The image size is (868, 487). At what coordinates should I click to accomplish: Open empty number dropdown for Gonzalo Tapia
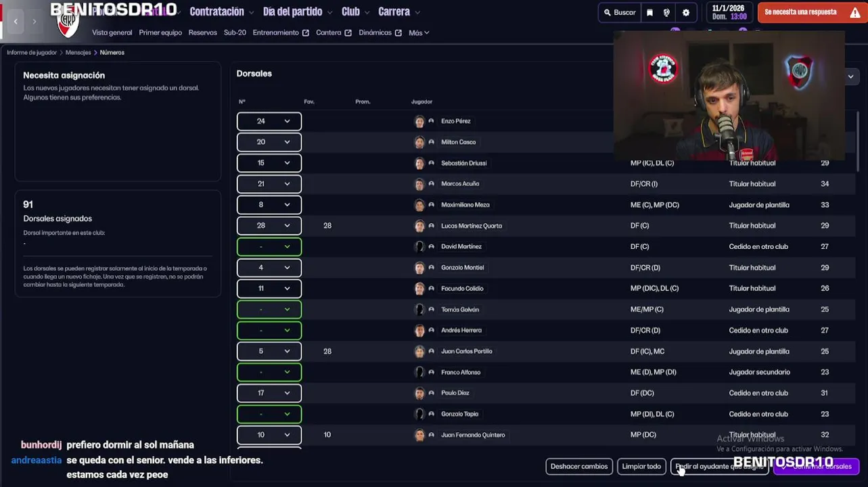pyautogui.click(x=269, y=414)
